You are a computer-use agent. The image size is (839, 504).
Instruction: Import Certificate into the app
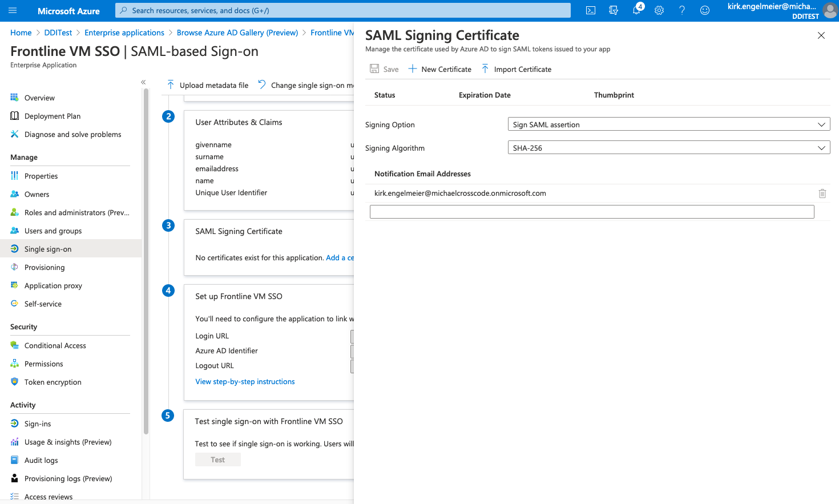tap(516, 68)
